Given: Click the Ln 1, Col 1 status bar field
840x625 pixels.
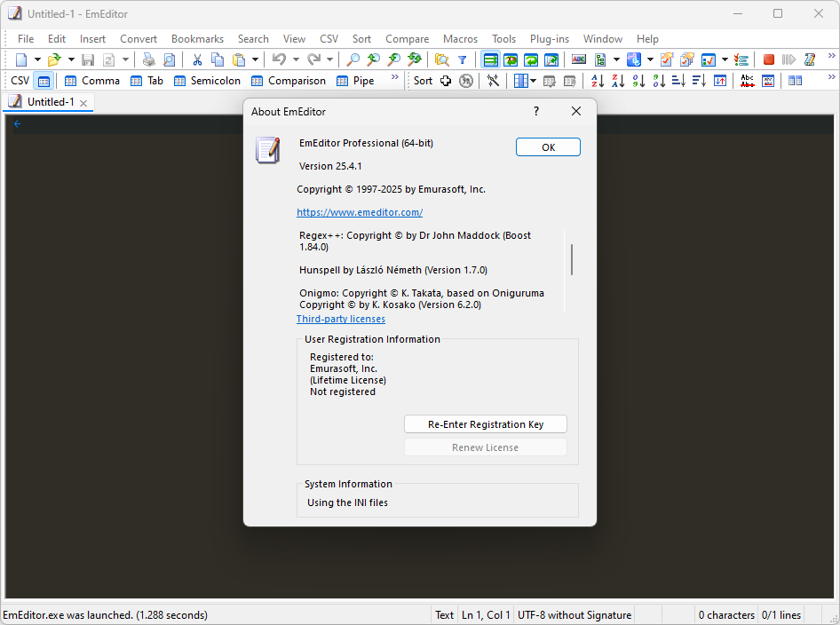Looking at the screenshot, I should (486, 615).
